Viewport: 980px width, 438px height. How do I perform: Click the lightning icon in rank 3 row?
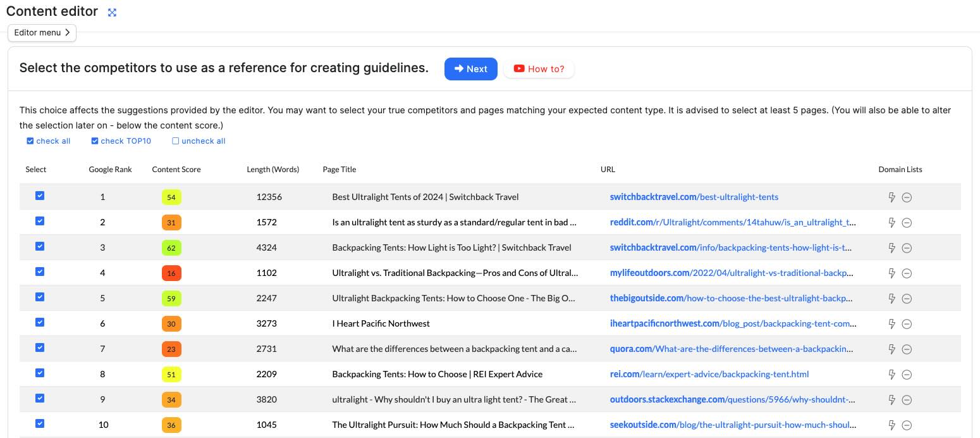[892, 248]
